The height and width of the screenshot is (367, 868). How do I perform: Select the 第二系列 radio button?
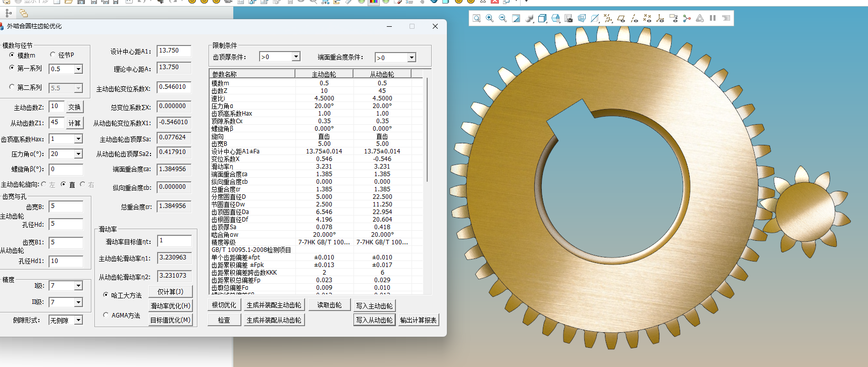(x=12, y=87)
